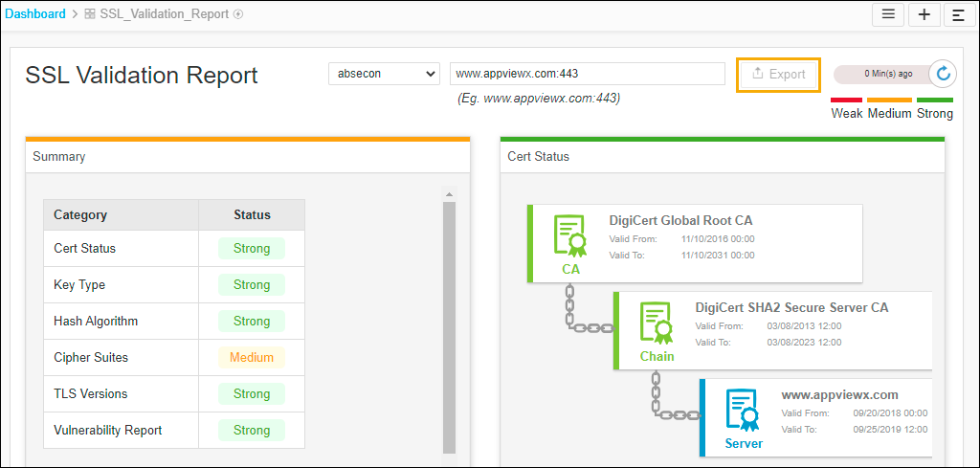Click the Category column header

[x=122, y=215]
